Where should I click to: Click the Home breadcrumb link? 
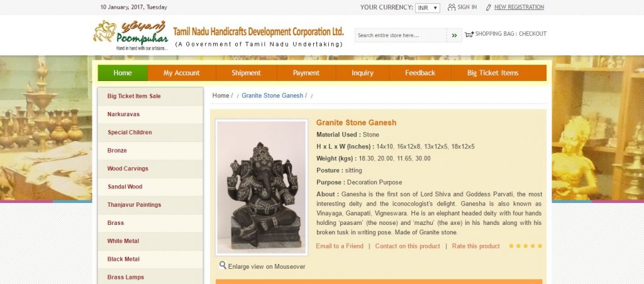[x=221, y=96]
